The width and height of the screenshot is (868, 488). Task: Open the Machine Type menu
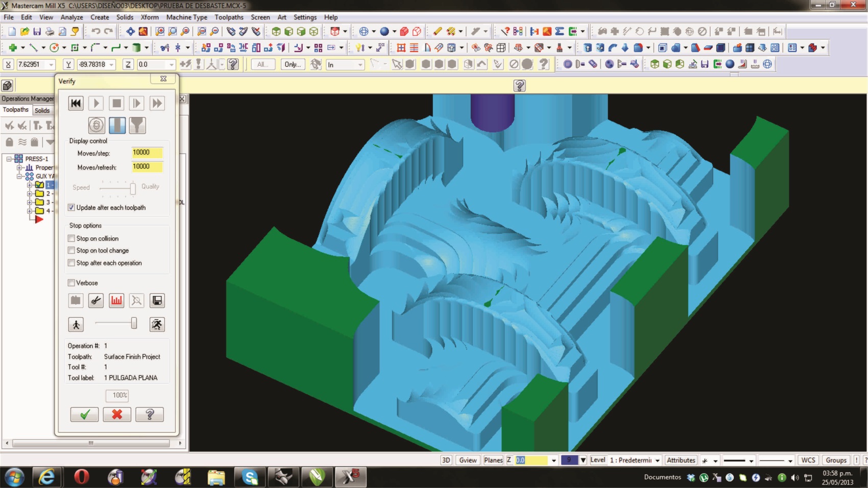point(187,17)
